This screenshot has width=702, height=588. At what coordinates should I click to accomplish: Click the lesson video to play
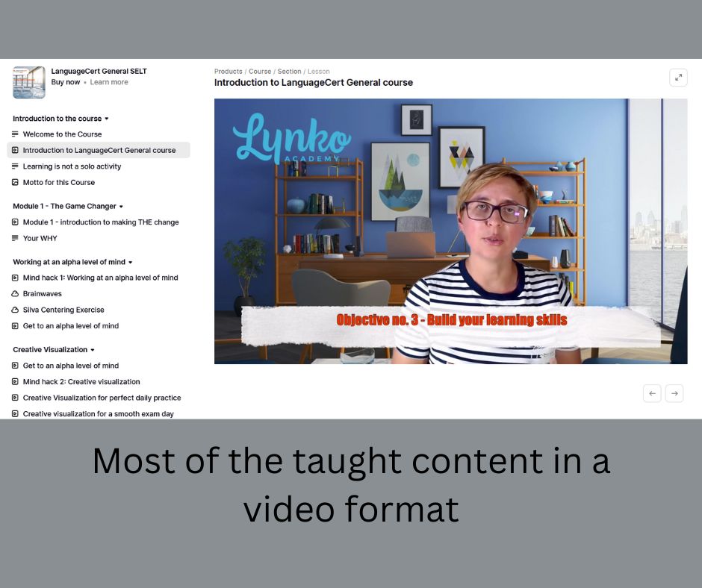click(x=450, y=231)
